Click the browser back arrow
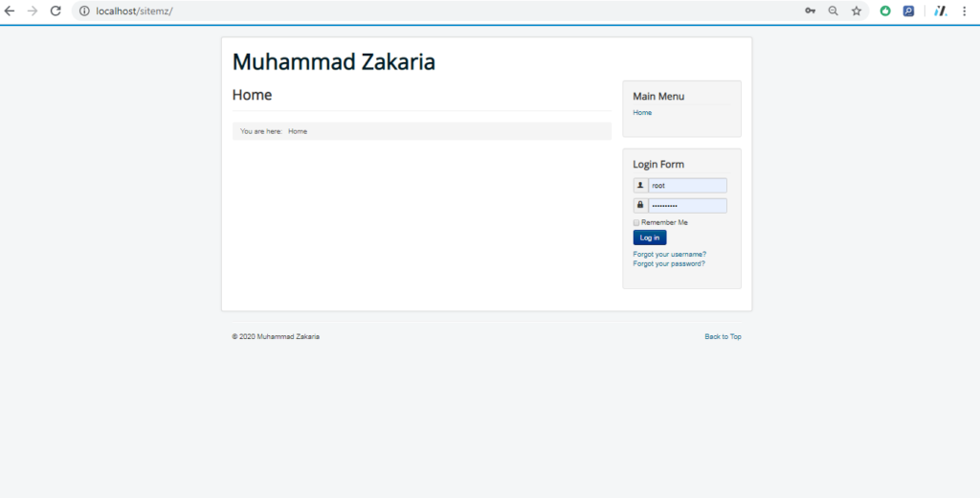 tap(10, 11)
